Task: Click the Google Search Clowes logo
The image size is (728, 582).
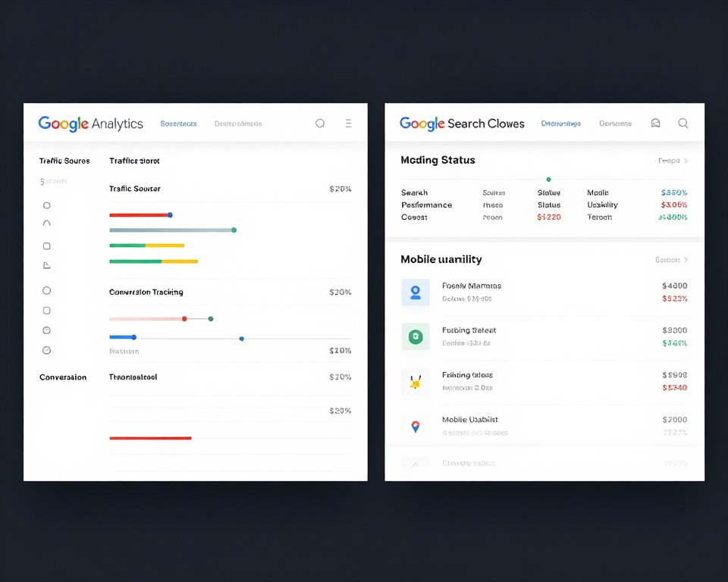Action: (x=462, y=124)
